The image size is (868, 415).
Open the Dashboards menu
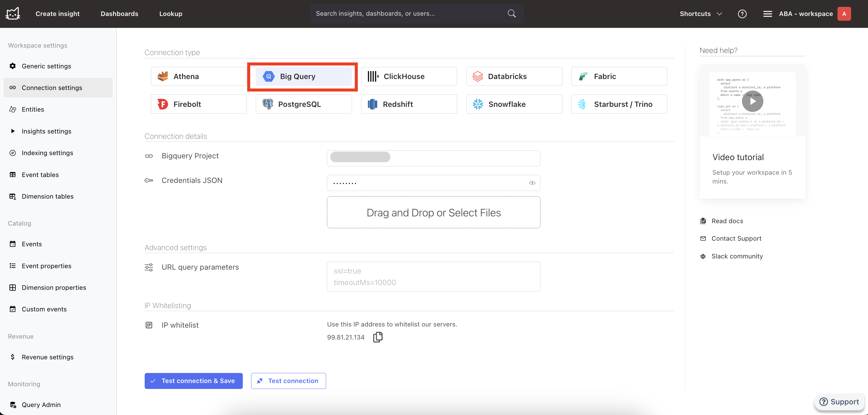pyautogui.click(x=119, y=14)
